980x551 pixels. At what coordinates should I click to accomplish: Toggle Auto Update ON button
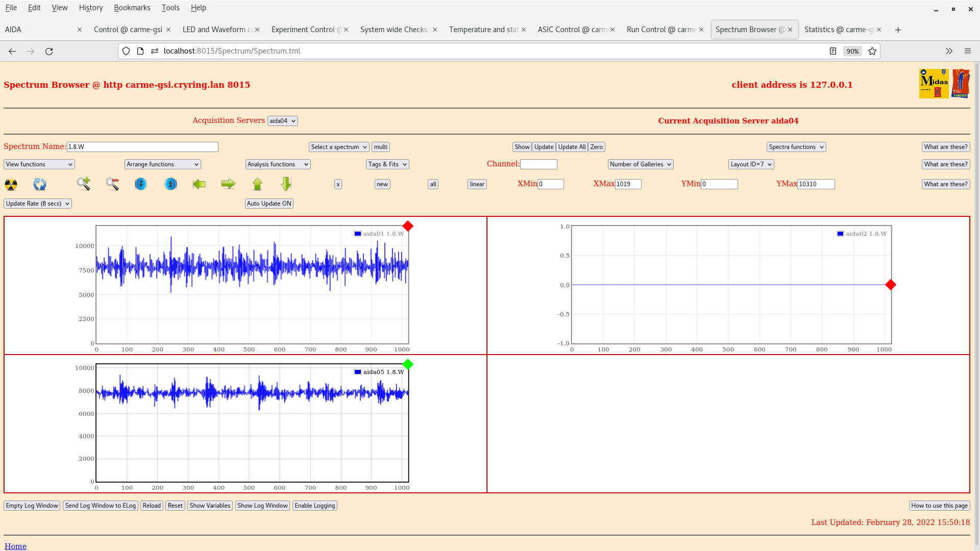click(269, 204)
